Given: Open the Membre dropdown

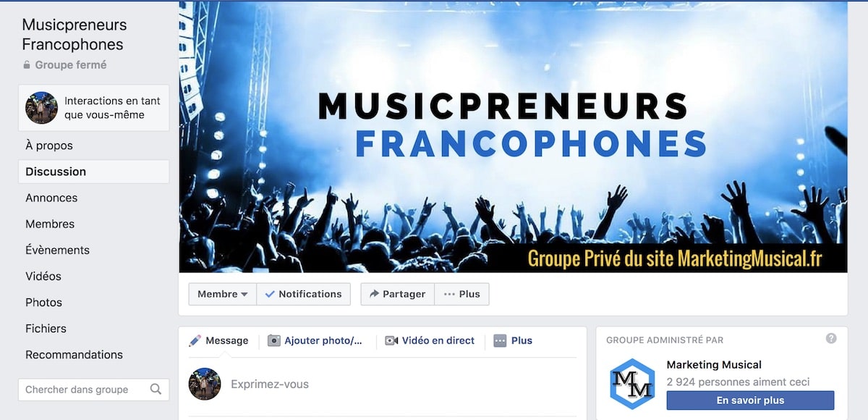Looking at the screenshot, I should (223, 294).
